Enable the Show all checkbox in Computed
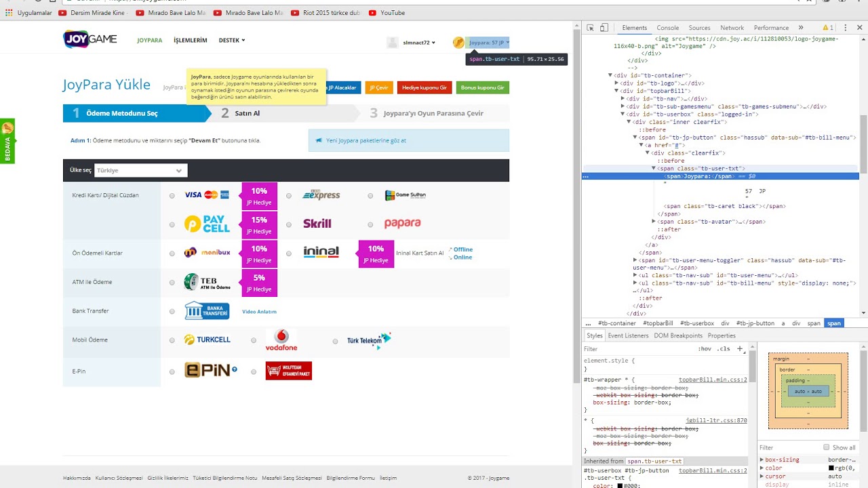This screenshot has width=868, height=488. [x=826, y=447]
